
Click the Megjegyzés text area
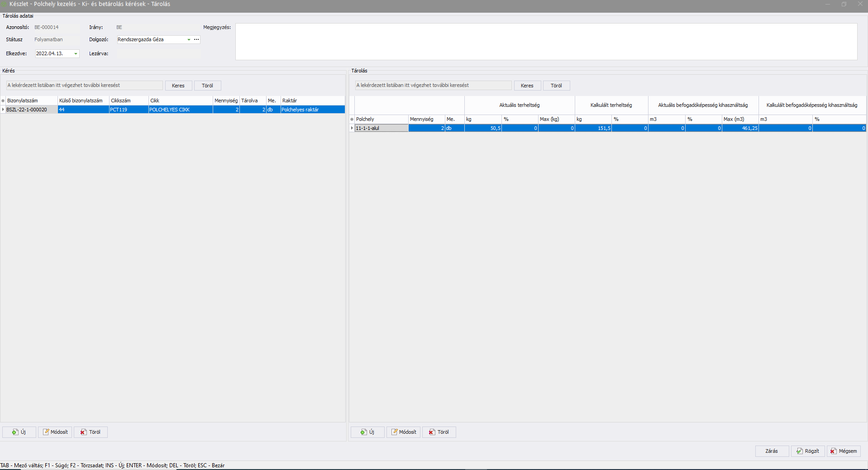546,42
